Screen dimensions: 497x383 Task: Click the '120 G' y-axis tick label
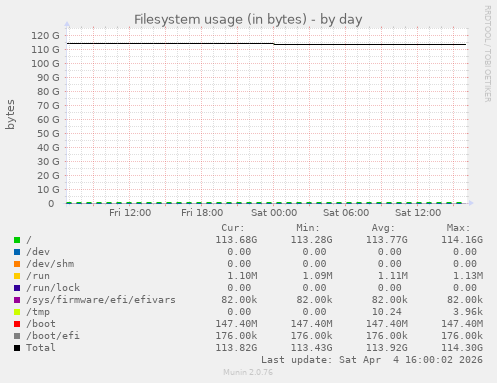point(45,35)
